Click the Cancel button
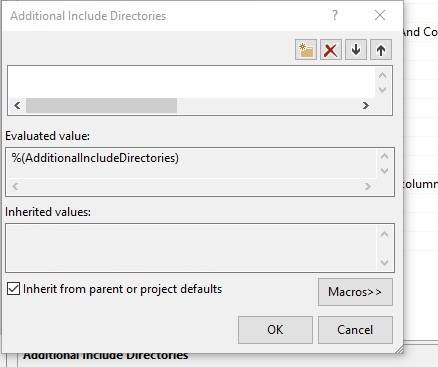438x367 pixels. click(355, 330)
